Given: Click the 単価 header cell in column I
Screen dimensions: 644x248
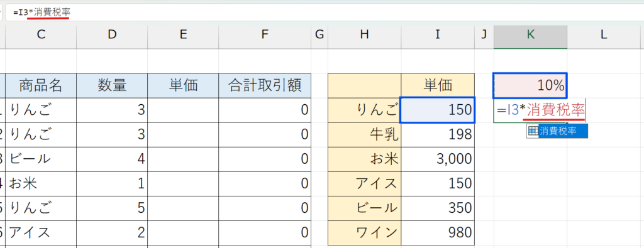Looking at the screenshot, I should point(438,85).
